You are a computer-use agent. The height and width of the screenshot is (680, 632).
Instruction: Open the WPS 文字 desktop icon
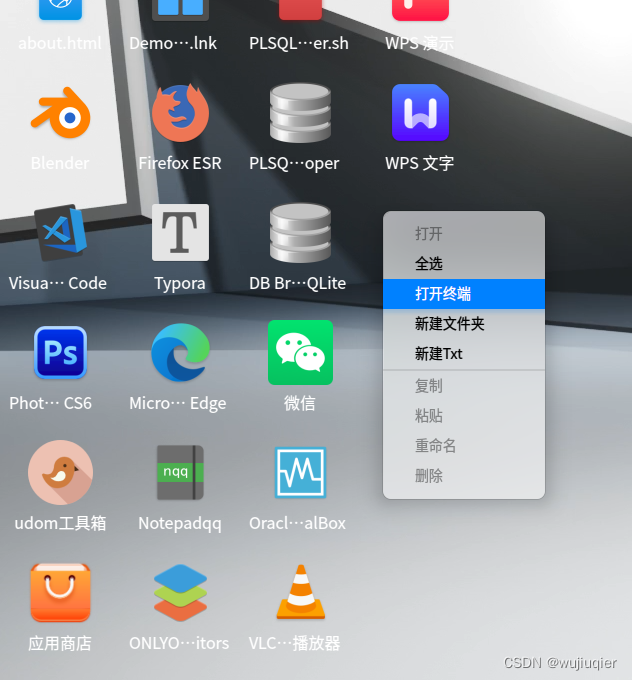click(420, 113)
